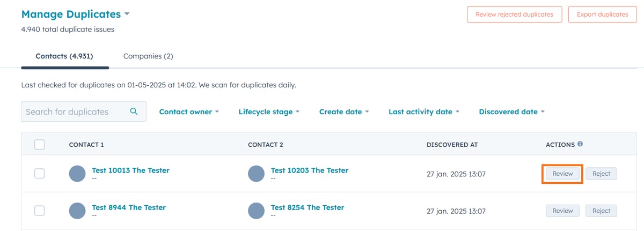This screenshot has width=644, height=231.
Task: Expand the Manage Duplicates title dropdown
Action: point(127,14)
